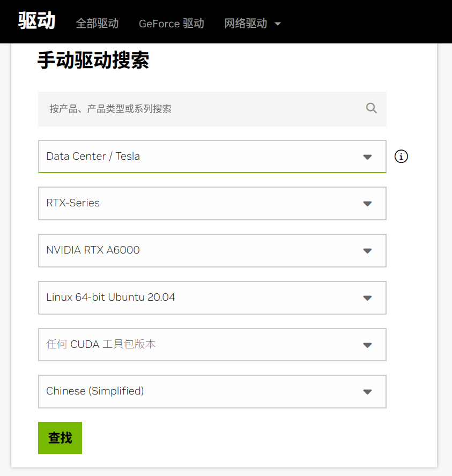Expand the Chinese (Simplified) language dropdown
This screenshot has width=452, height=476.
(x=212, y=392)
